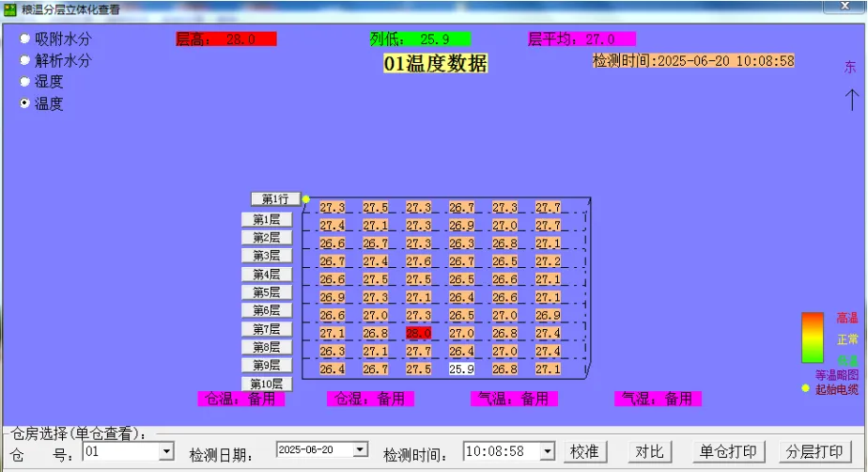Click the east direction arrow

click(851, 100)
